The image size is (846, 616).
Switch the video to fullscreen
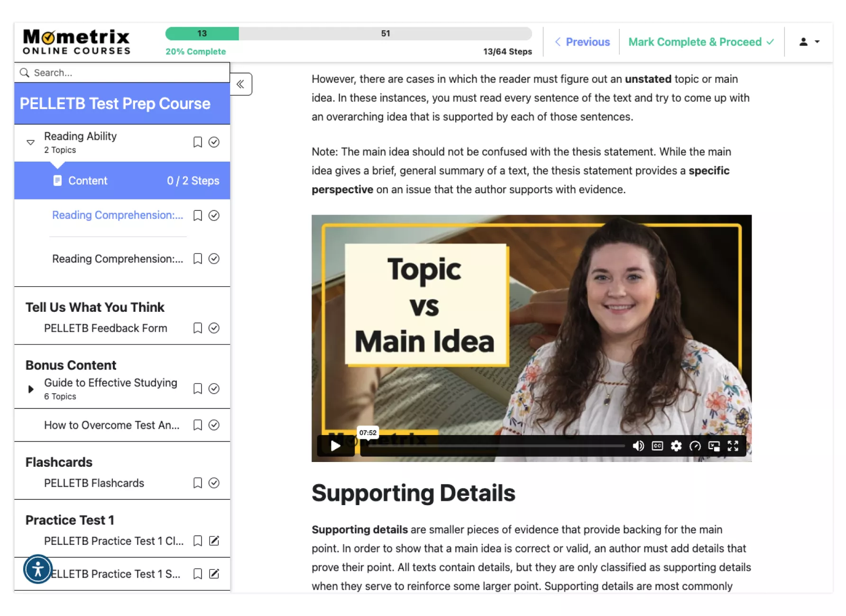point(733,446)
